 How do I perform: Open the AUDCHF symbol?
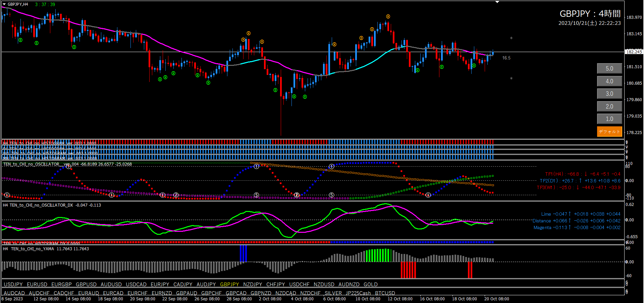click(x=39, y=293)
